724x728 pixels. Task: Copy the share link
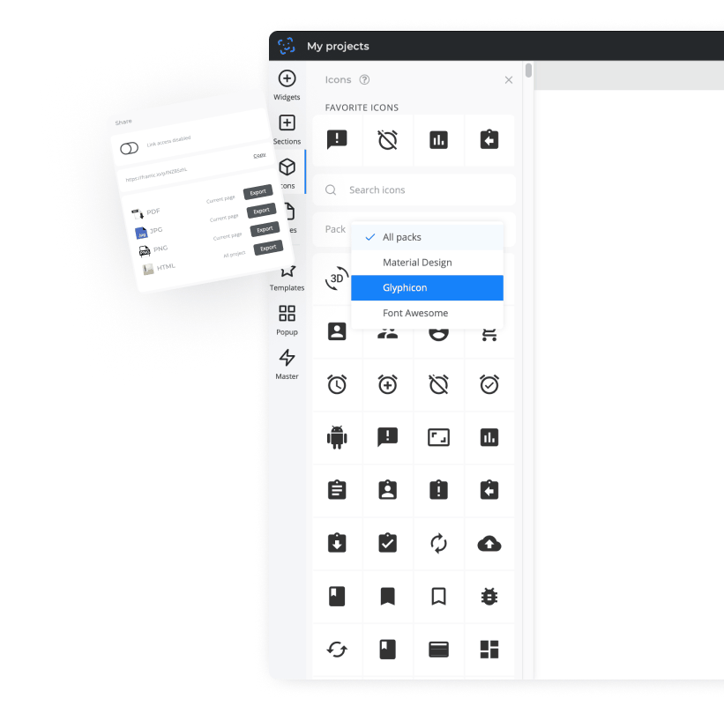[259, 155]
